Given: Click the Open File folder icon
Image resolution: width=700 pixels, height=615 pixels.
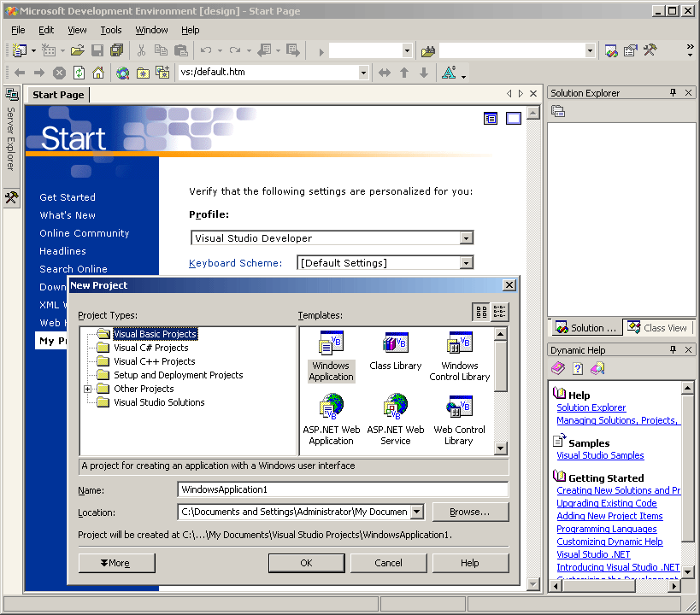Looking at the screenshot, I should point(77,50).
